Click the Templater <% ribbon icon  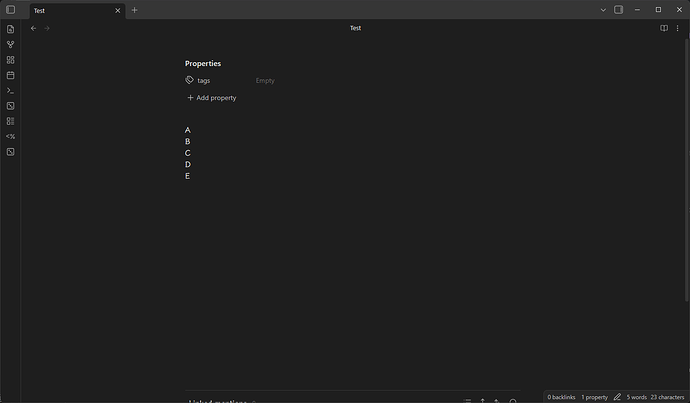[x=11, y=136]
